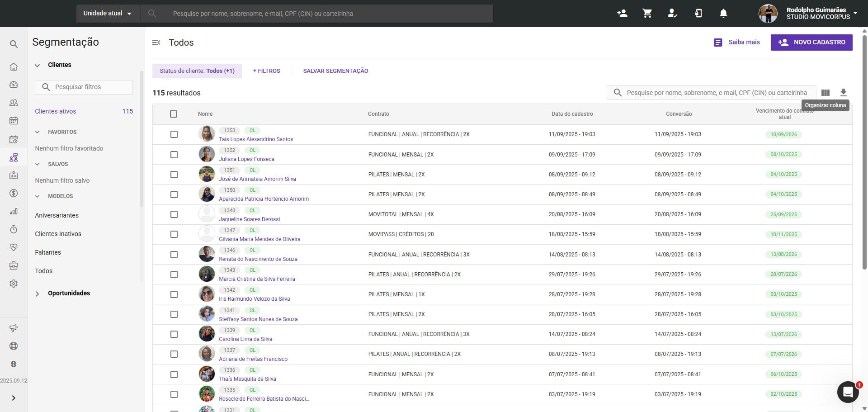Viewport: 868px width, 412px height.
Task: Check the box for Carolina Lima da Silva
Action: (174, 334)
